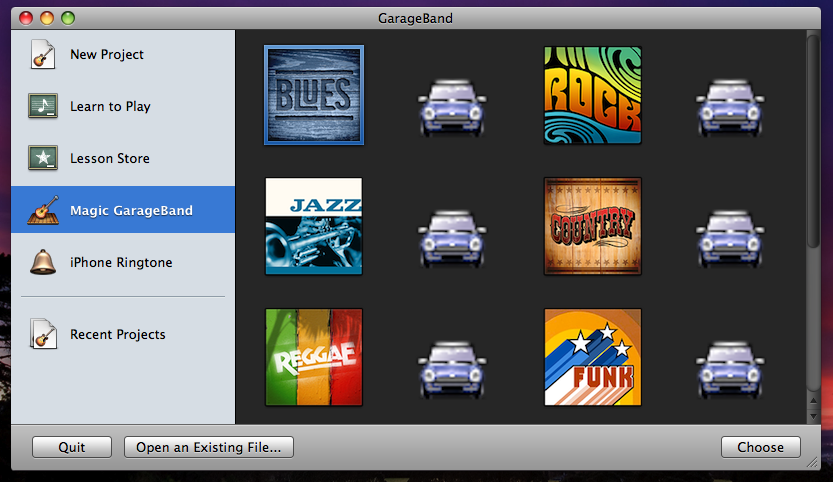Click the iPhone Ringtone bell icon
Image resolution: width=833 pixels, height=482 pixels.
click(x=43, y=262)
